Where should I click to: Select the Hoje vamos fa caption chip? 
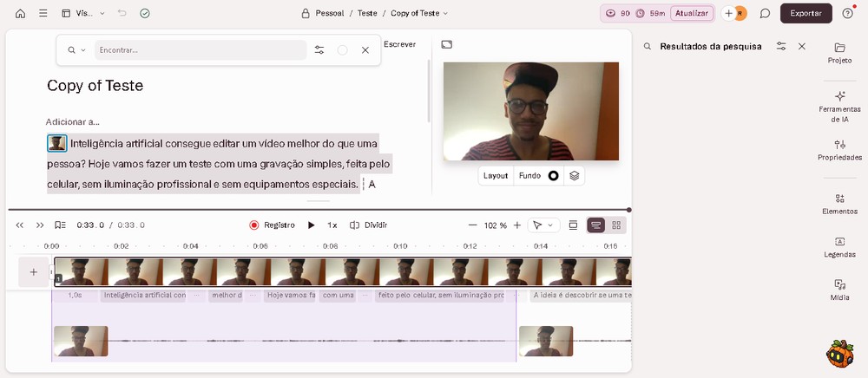291,295
